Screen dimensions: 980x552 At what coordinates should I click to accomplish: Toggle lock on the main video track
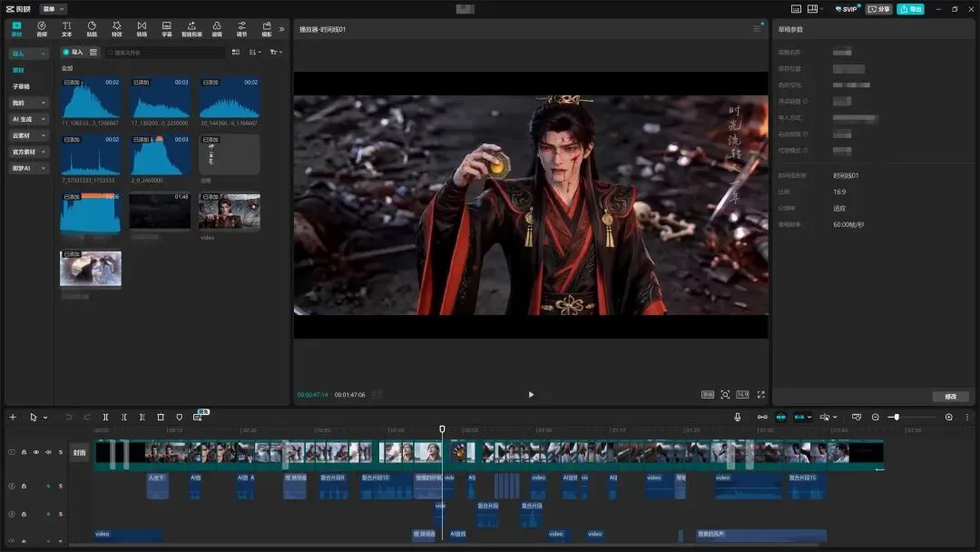[x=24, y=452]
